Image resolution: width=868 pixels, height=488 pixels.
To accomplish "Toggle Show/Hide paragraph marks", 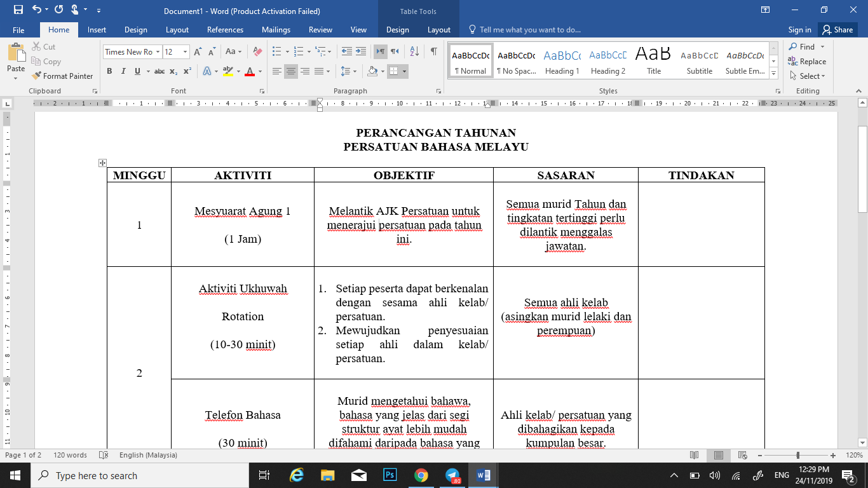I will click(433, 52).
